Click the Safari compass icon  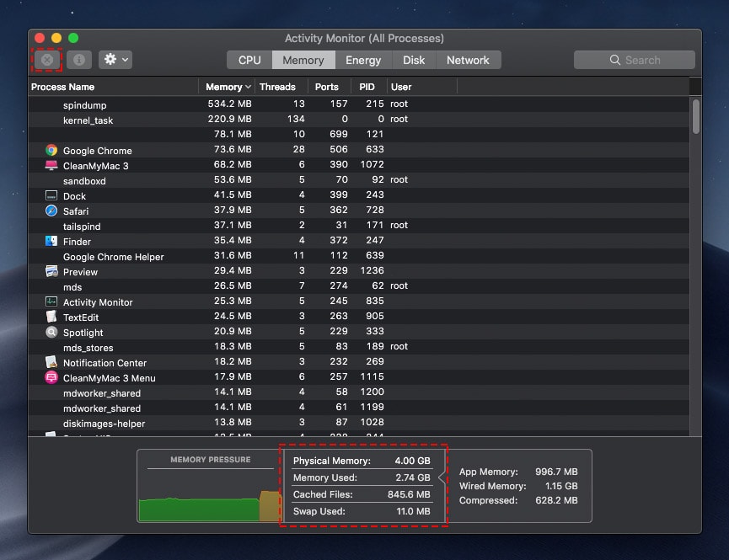point(51,211)
